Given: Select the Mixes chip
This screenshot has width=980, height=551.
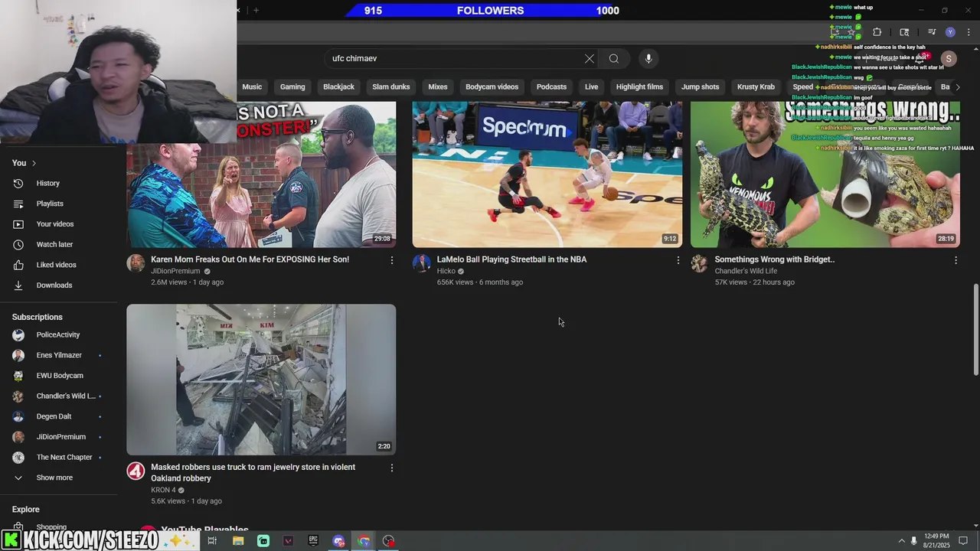Looking at the screenshot, I should pyautogui.click(x=438, y=87).
